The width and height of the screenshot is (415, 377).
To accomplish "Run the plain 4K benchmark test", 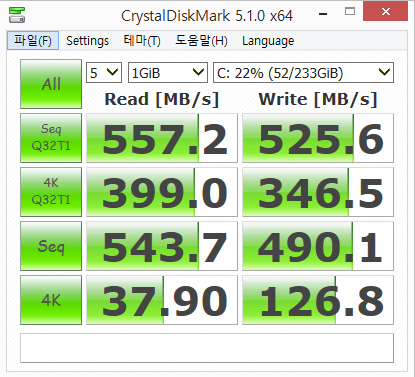I will point(51,300).
